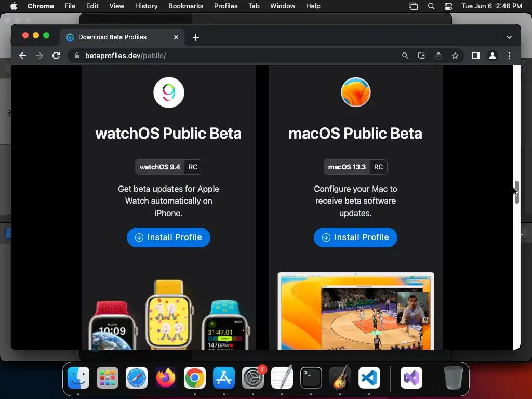Open System Settings from the Dock
Image resolution: width=532 pixels, height=399 pixels.
253,378
